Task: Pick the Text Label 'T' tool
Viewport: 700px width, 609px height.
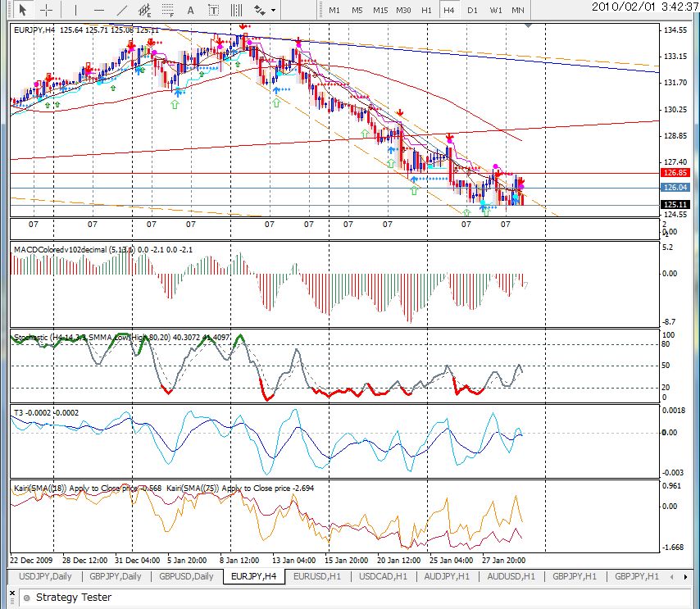Action: 213,10
